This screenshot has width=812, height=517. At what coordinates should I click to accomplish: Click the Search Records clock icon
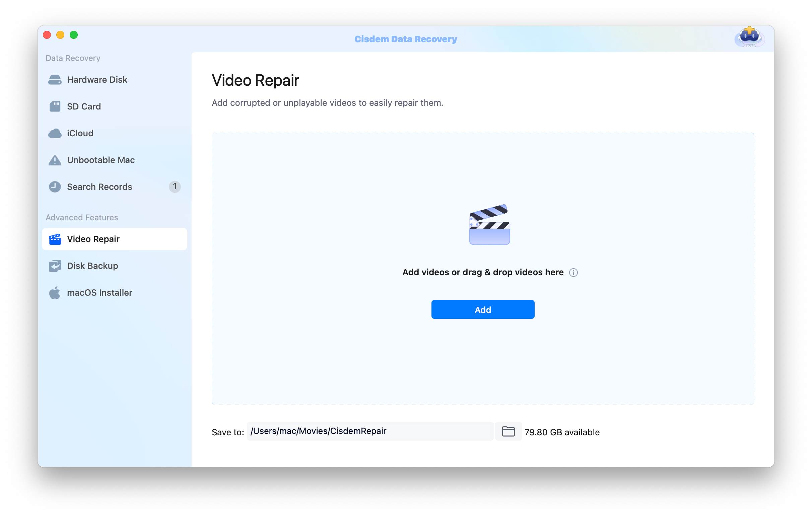click(55, 187)
